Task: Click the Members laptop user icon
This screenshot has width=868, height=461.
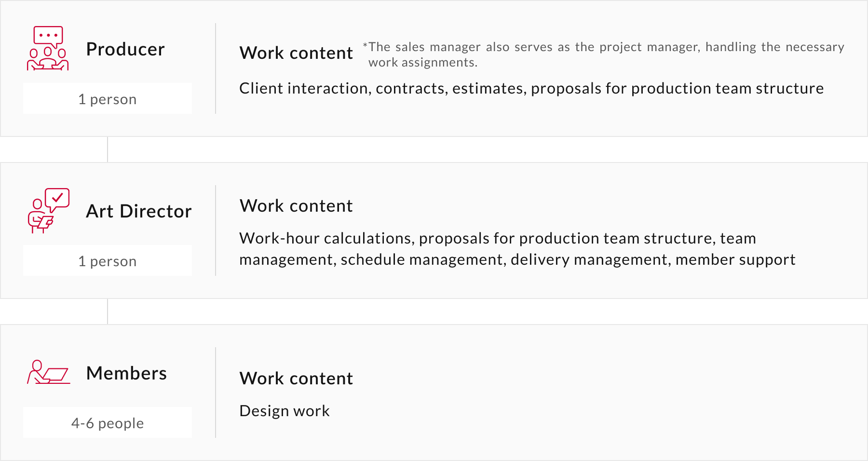Action: click(x=49, y=372)
